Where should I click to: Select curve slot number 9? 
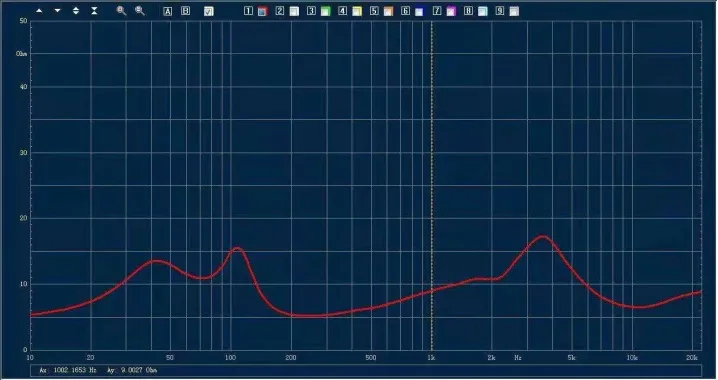tap(500, 11)
